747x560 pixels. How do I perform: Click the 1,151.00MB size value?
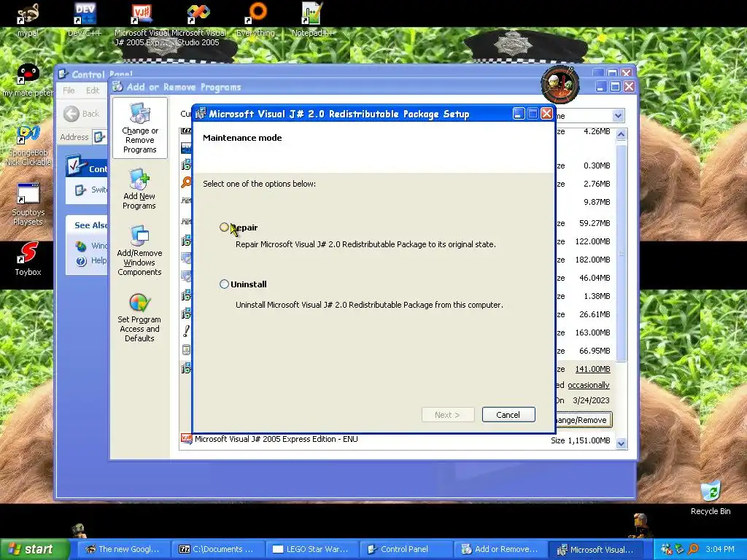tap(589, 440)
